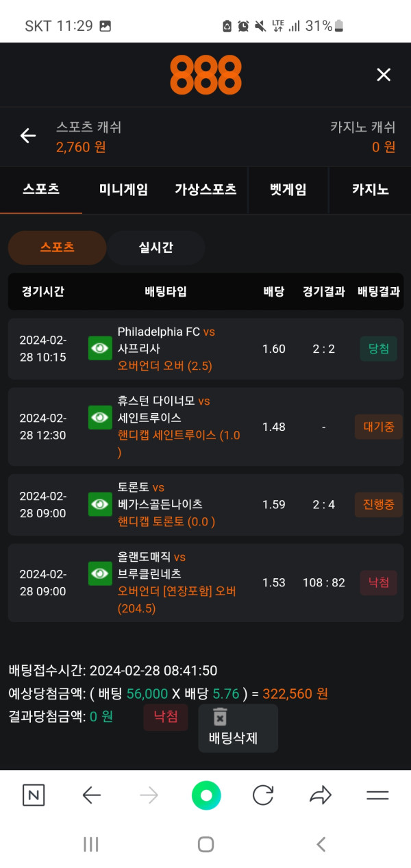
Task: Go back using the white arrow
Action: pyautogui.click(x=28, y=136)
